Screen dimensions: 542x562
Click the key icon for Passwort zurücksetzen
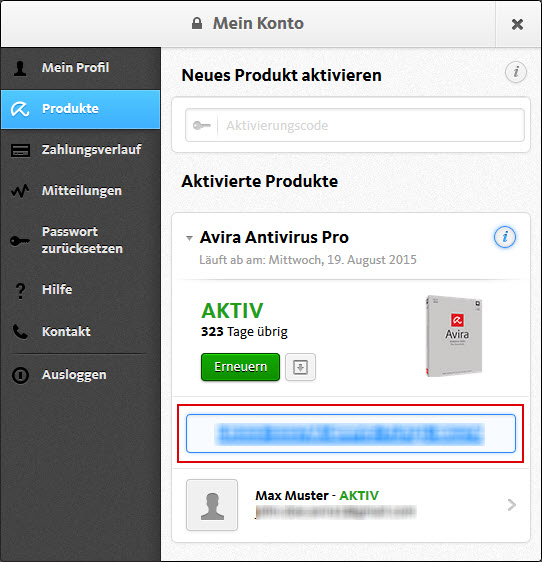[x=20, y=240]
